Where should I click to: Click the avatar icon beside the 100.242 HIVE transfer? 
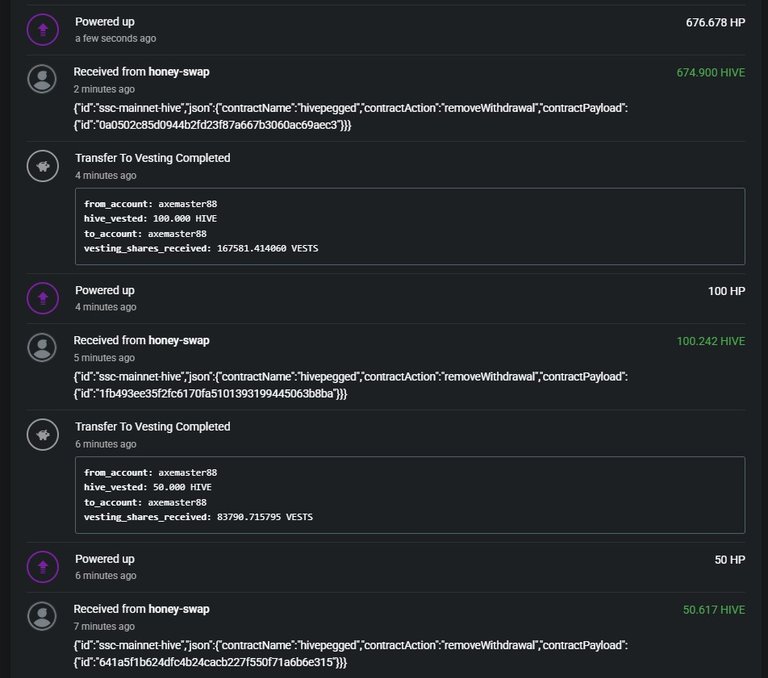42,347
